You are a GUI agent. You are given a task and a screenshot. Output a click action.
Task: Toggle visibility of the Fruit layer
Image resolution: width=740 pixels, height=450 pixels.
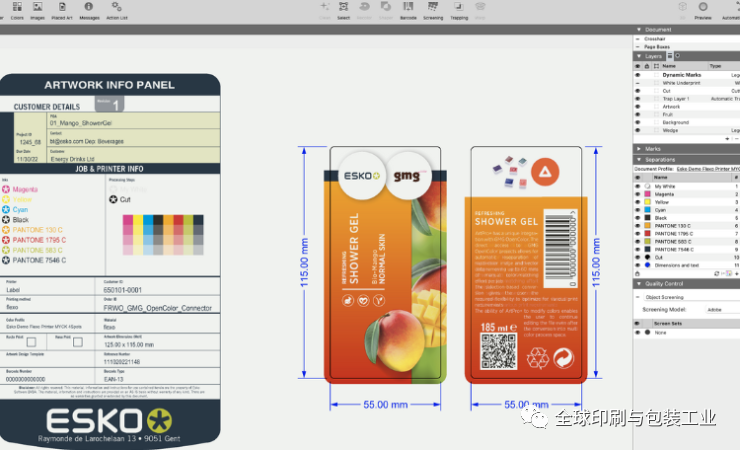638,114
